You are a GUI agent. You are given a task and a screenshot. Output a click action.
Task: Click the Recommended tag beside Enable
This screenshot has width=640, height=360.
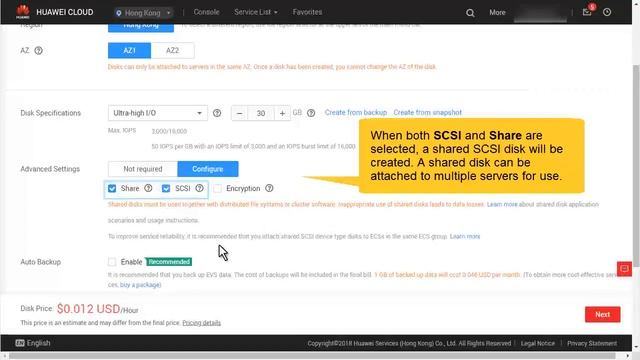[169, 262]
